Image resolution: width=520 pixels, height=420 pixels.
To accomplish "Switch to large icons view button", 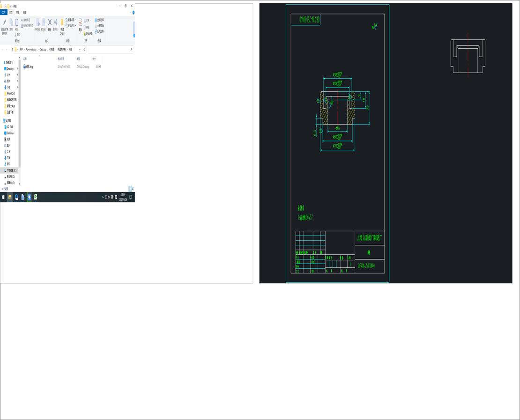I will pos(133,189).
